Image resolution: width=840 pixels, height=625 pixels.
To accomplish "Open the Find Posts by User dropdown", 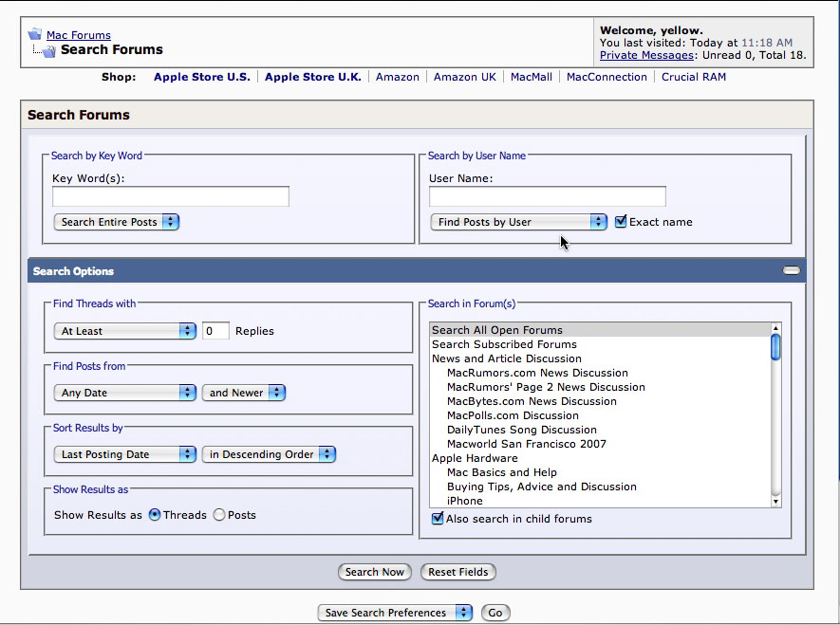I will click(x=518, y=222).
